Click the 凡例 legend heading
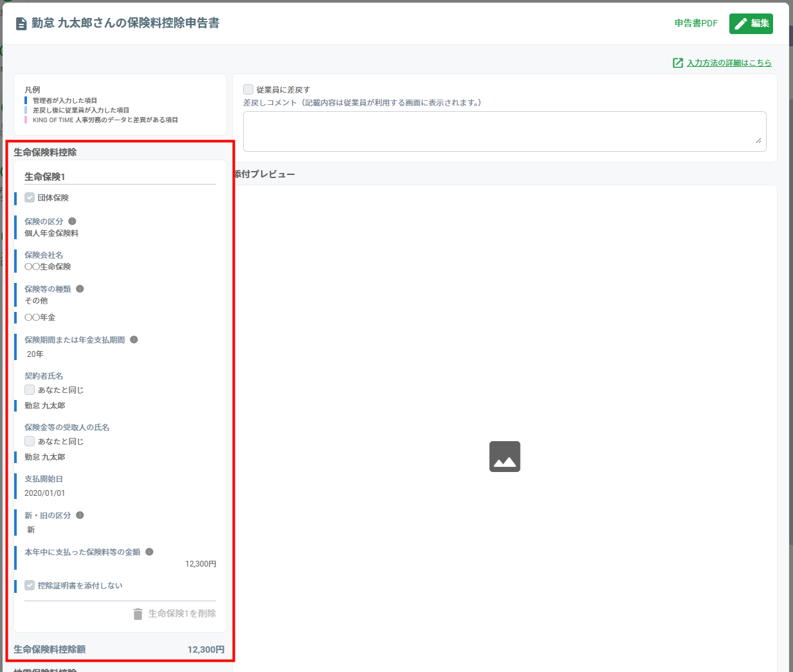 [32, 90]
